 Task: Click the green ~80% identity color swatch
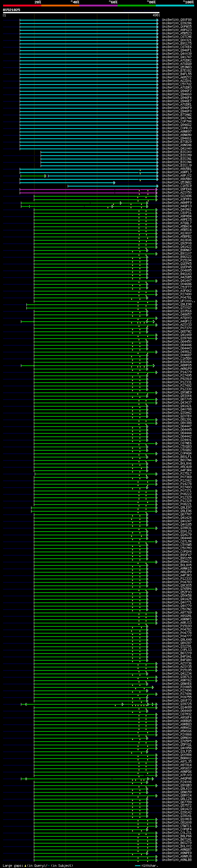[x=137, y=6]
